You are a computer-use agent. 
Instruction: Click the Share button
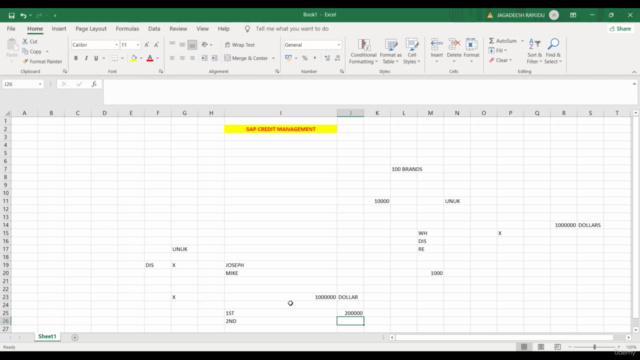tap(620, 29)
